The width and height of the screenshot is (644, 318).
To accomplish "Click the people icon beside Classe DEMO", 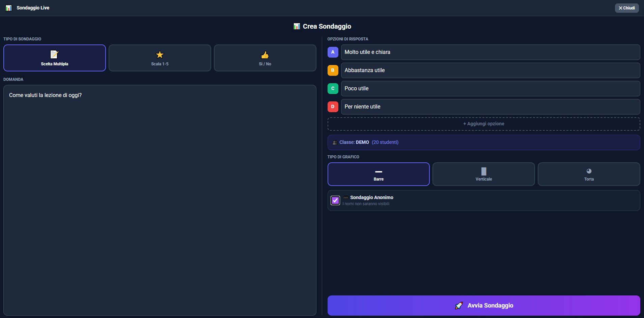I will pos(336,142).
